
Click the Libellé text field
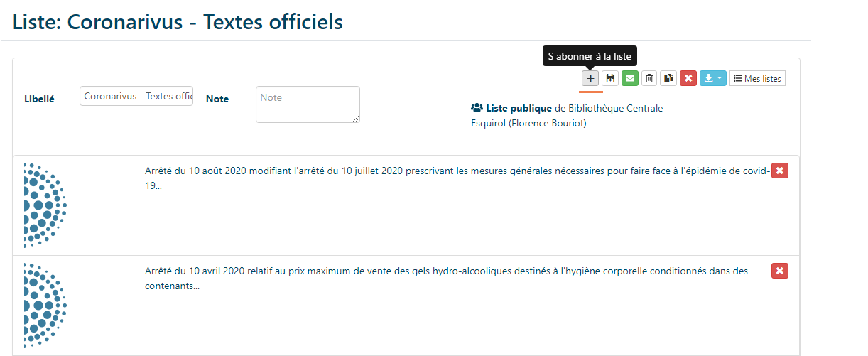click(136, 96)
